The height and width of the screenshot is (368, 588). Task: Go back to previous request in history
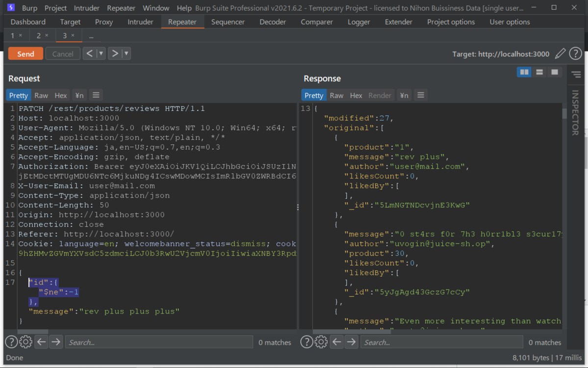(89, 53)
